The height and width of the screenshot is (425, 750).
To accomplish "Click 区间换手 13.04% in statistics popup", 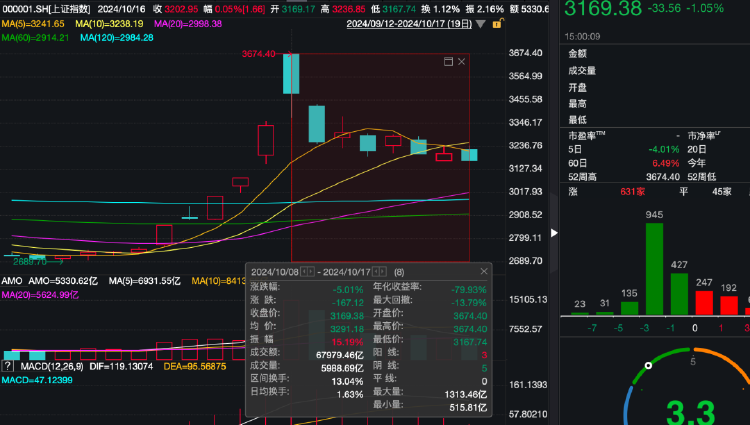I will tap(347, 381).
